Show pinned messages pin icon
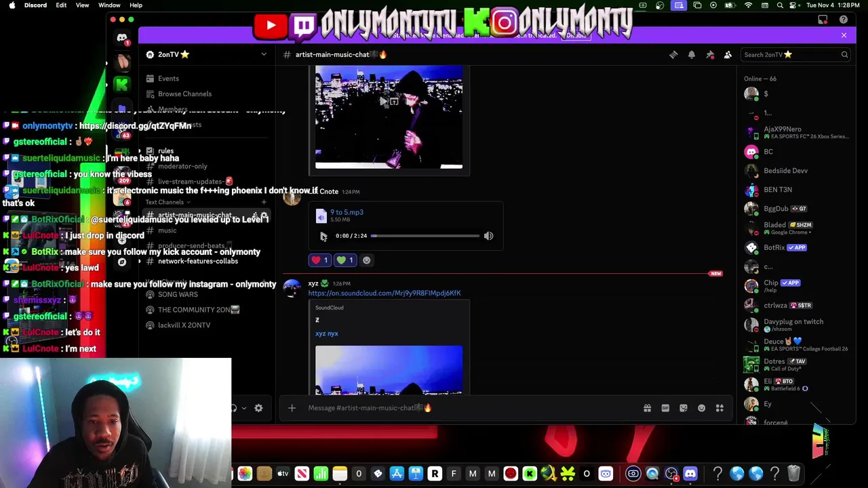 (710, 55)
